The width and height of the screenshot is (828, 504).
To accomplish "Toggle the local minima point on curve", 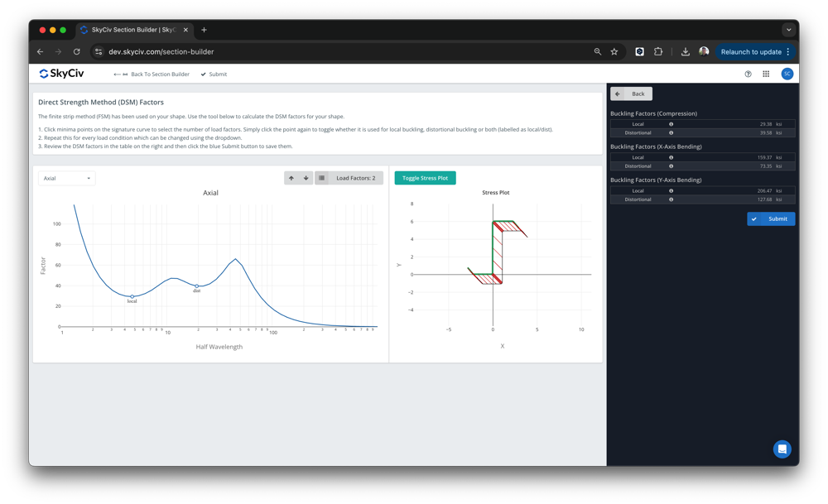I will click(x=132, y=296).
